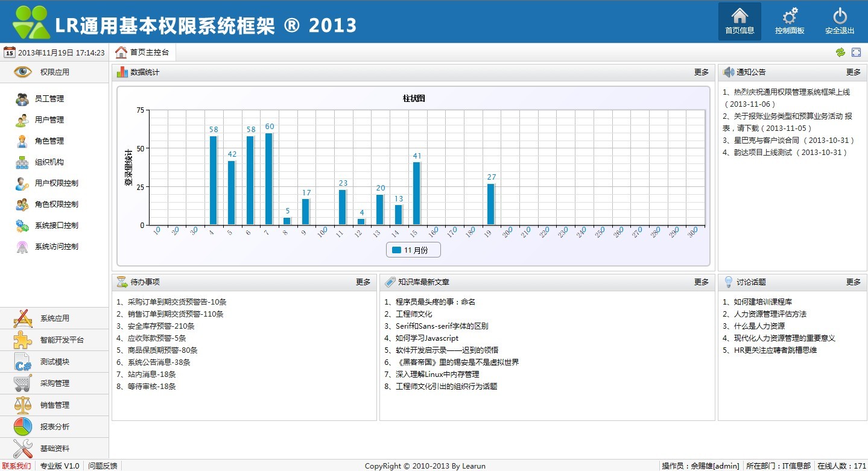Click 更多 in 待办事项 panel
Image resolution: width=868 pixels, height=471 pixels.
[363, 282]
